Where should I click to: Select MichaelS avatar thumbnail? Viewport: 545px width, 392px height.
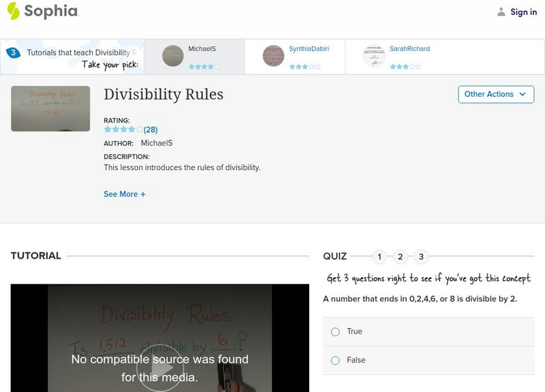pos(173,56)
